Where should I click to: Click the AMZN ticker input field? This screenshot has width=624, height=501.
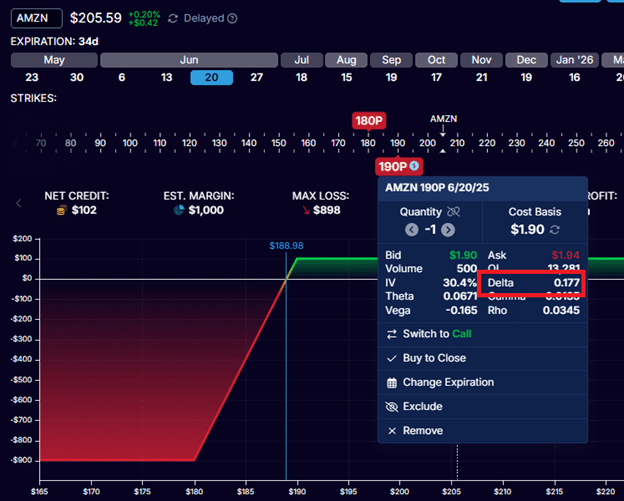coord(37,18)
